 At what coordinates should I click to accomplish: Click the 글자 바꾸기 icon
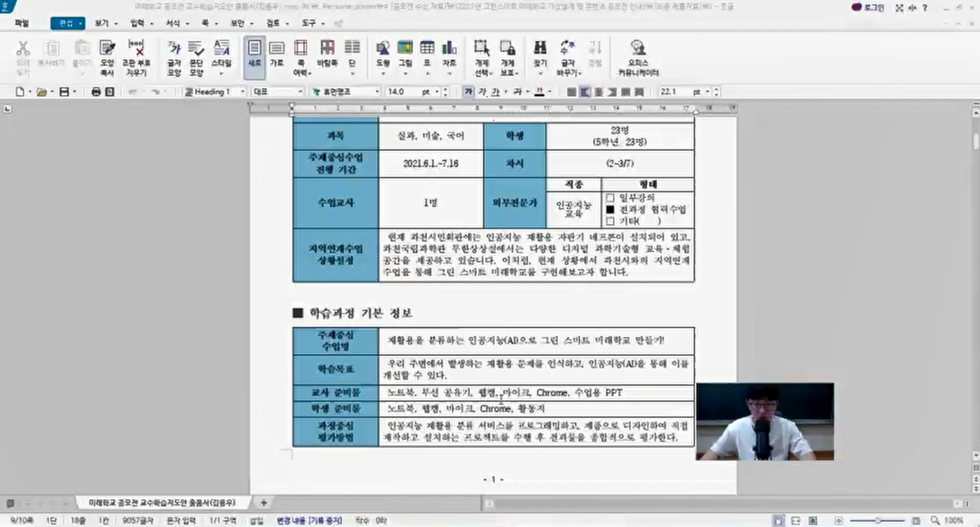568,58
